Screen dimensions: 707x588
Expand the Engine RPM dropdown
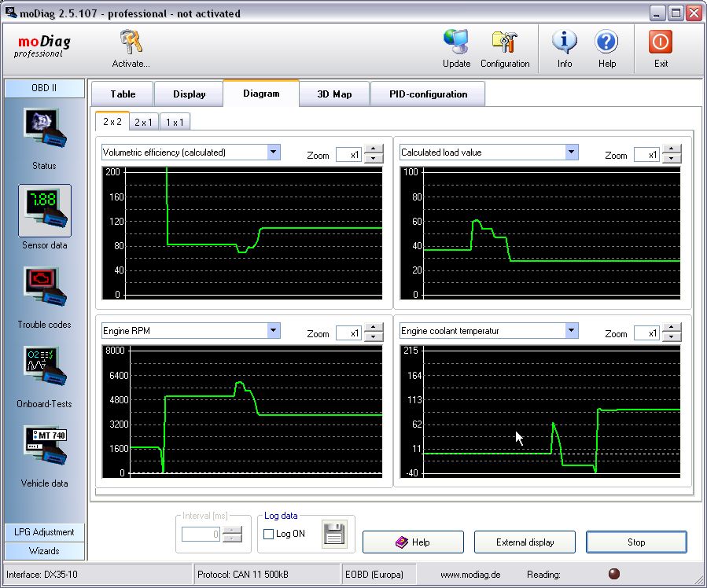pyautogui.click(x=273, y=331)
